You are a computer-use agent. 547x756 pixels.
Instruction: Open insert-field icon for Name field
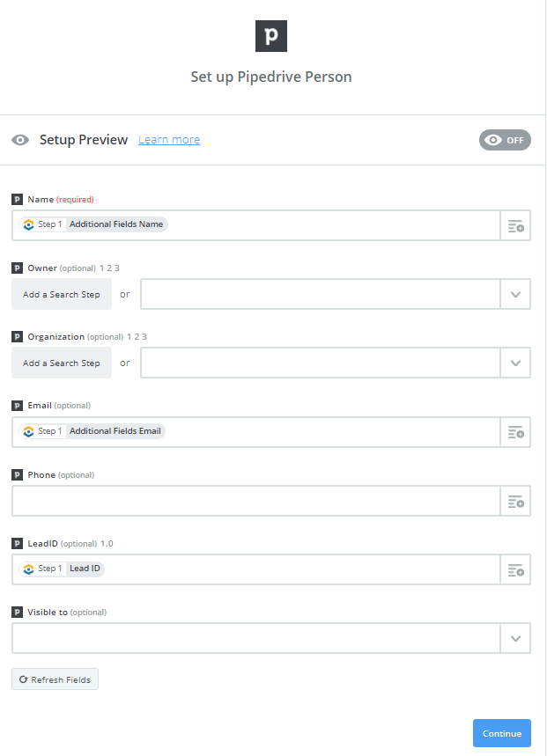point(515,225)
